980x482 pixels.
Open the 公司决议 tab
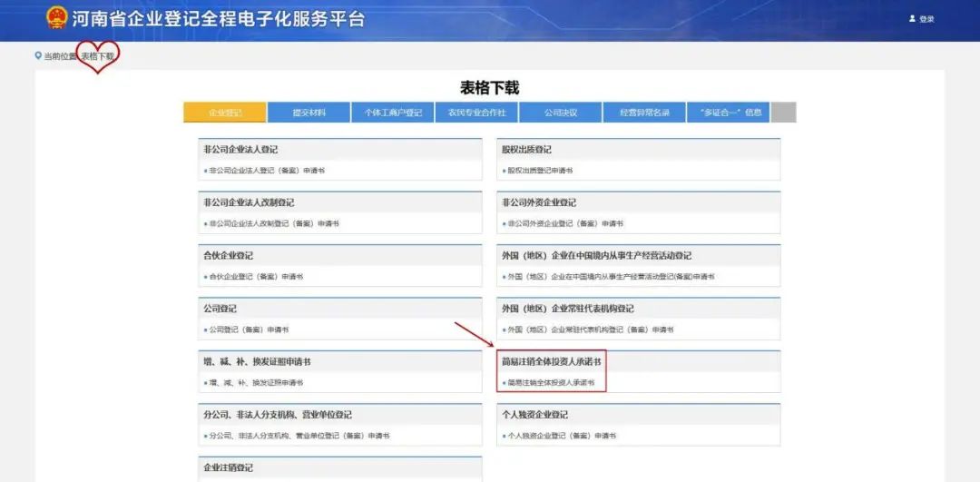[561, 113]
